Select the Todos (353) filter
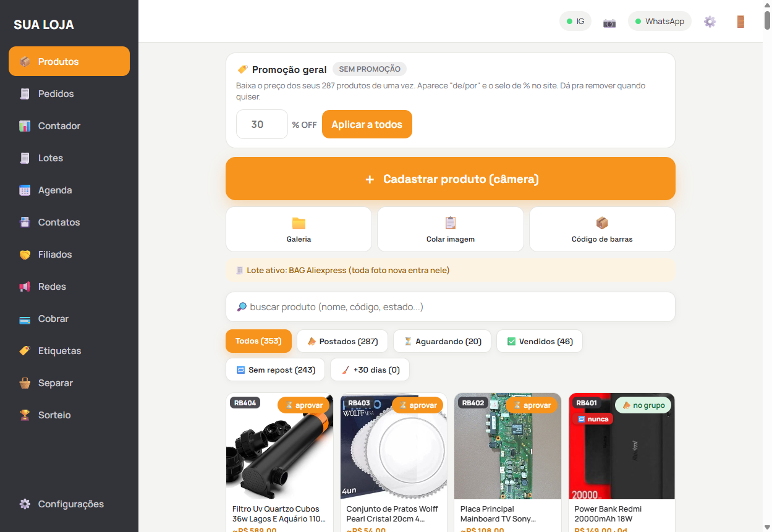772x532 pixels. 258,341
